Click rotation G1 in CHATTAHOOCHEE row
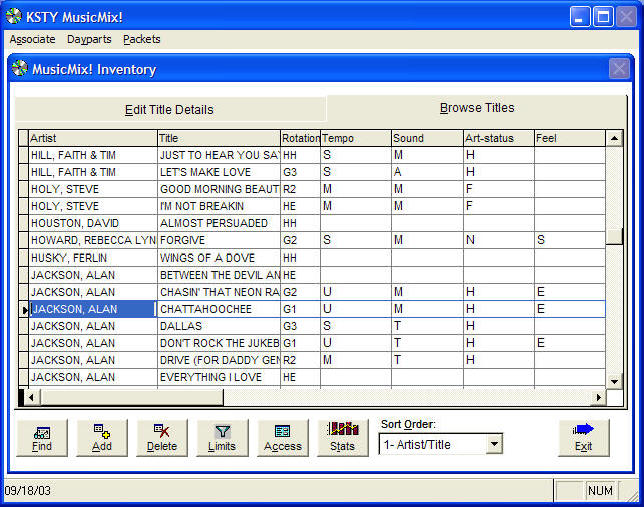This screenshot has width=644, height=507. click(x=301, y=309)
